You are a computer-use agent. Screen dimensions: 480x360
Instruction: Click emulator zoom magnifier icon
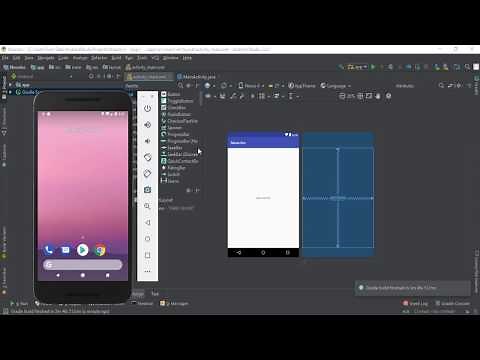pyautogui.click(x=147, y=206)
